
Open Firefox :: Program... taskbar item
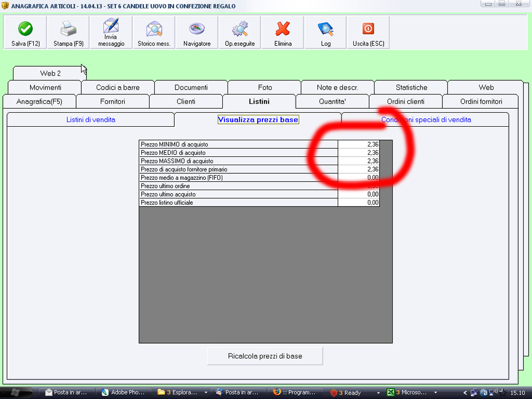click(x=295, y=392)
